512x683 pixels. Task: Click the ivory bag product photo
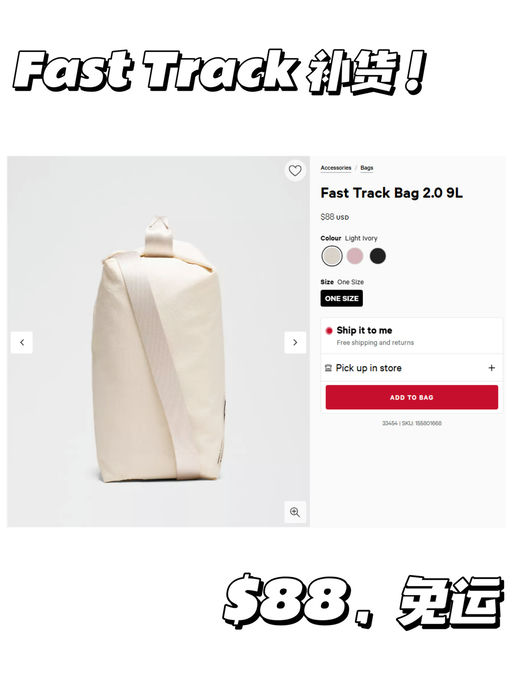click(159, 348)
